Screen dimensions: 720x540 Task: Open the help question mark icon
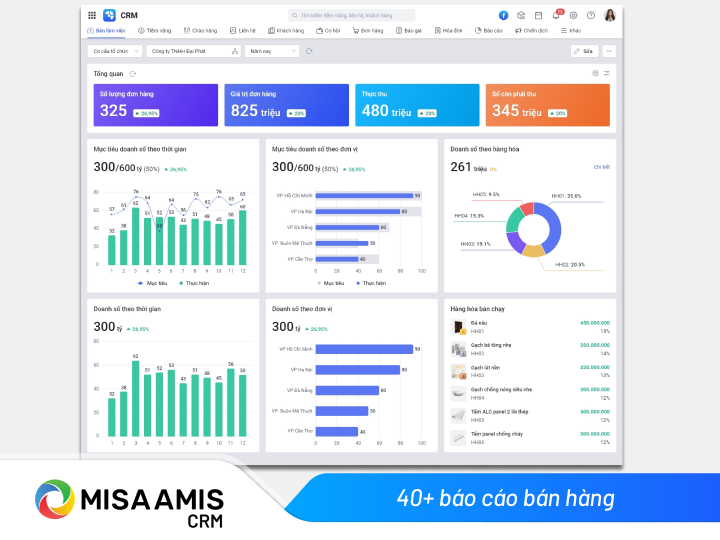coord(591,15)
